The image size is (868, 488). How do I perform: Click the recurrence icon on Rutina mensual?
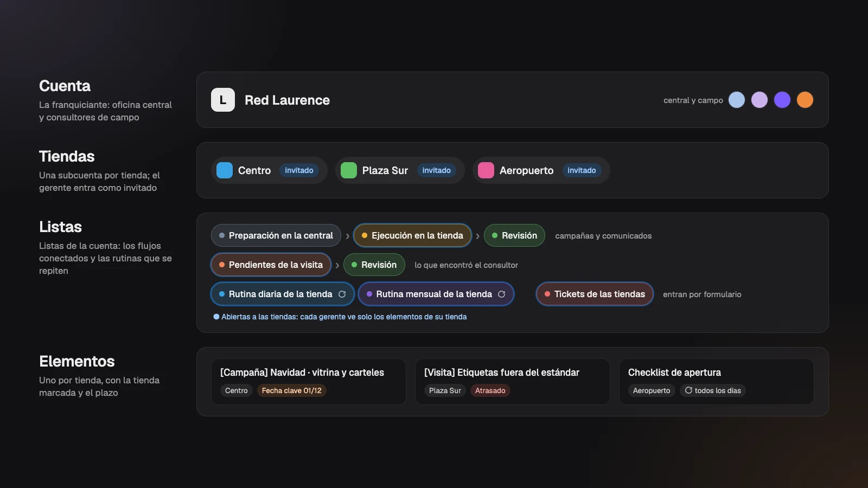[x=502, y=294]
